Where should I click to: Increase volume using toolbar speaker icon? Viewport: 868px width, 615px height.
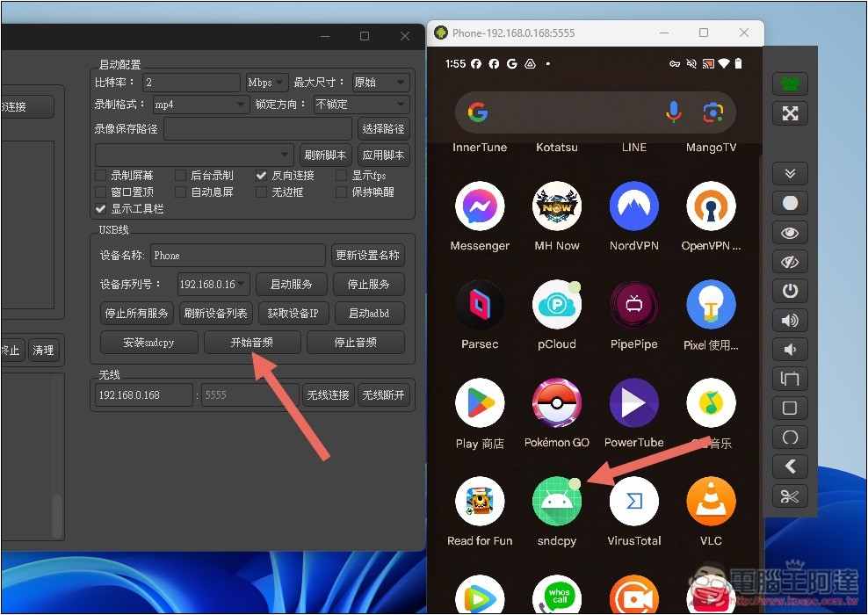click(x=790, y=320)
